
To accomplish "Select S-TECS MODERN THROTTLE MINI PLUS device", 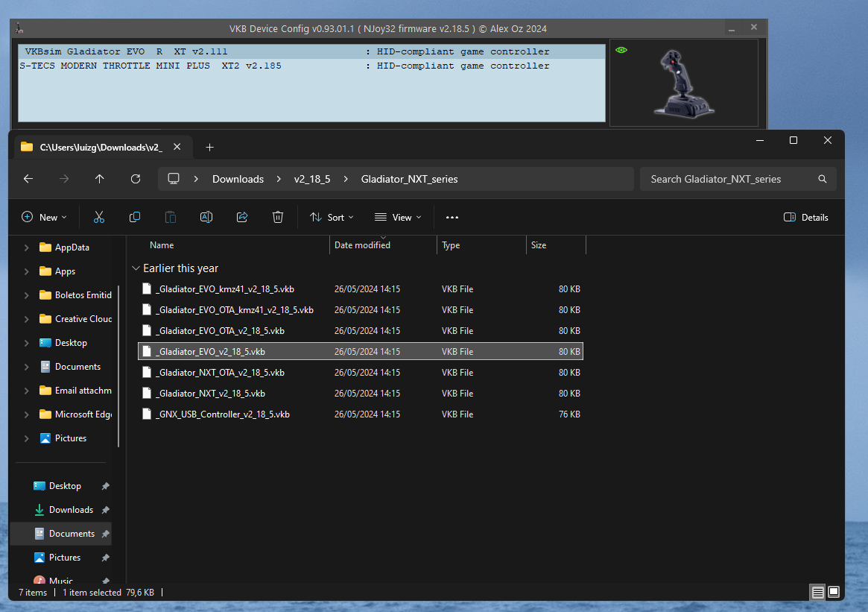I will click(x=311, y=66).
